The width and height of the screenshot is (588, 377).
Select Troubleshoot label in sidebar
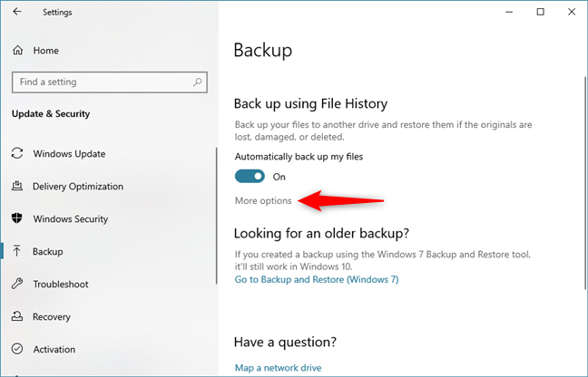(x=61, y=285)
